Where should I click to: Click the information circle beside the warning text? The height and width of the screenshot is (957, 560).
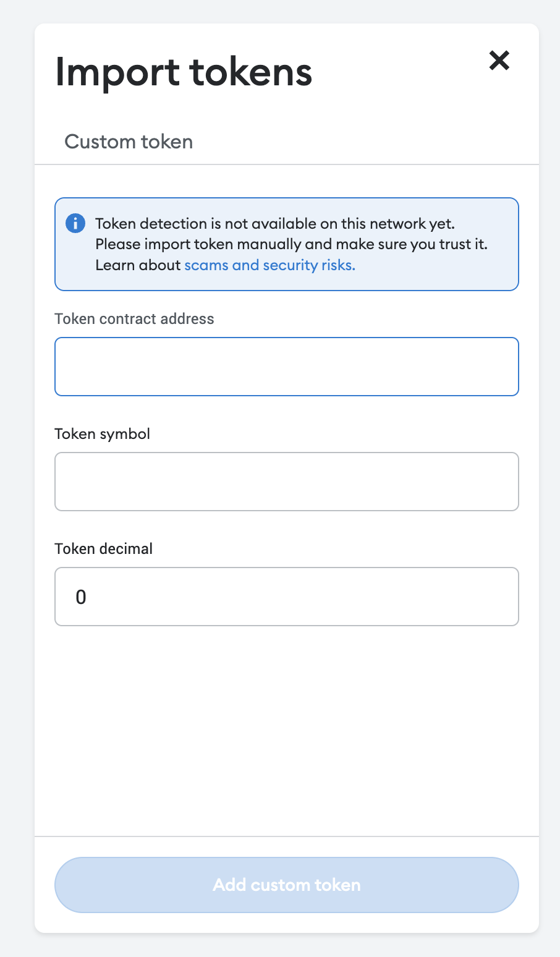coord(75,223)
